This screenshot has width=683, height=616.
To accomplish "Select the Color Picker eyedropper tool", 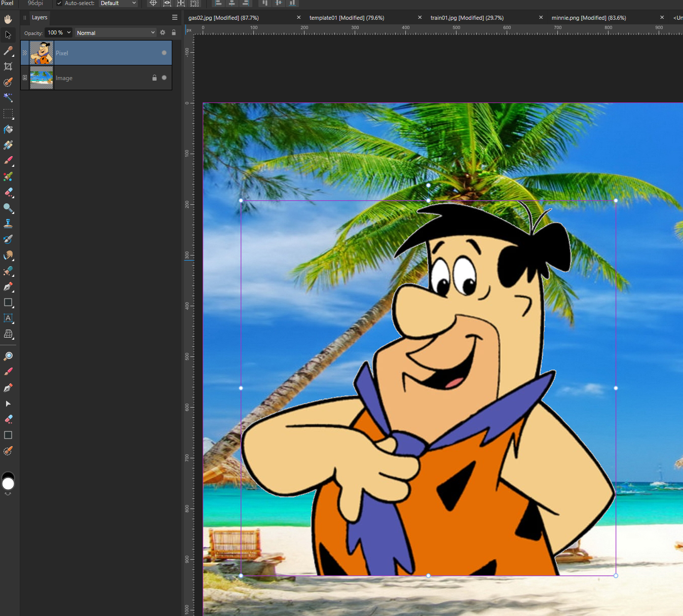I will pyautogui.click(x=8, y=51).
